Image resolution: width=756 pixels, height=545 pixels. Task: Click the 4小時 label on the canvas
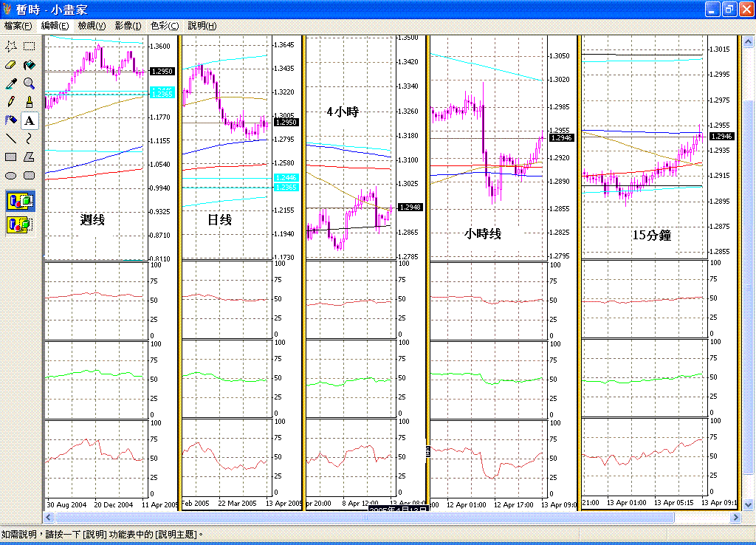pyautogui.click(x=343, y=112)
